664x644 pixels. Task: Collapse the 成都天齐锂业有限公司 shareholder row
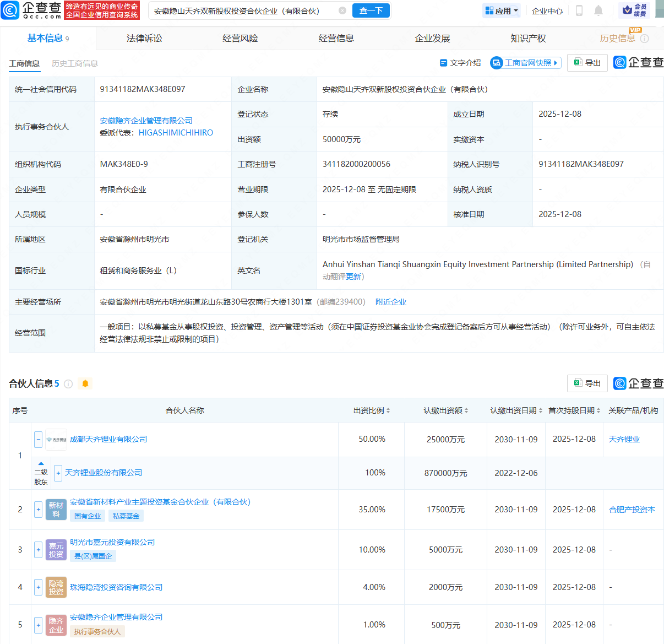click(x=38, y=439)
